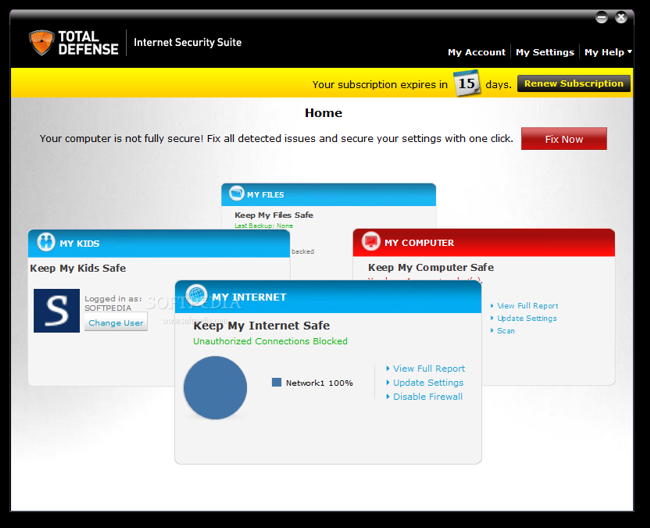Screen dimensions: 650x528
Task: Click the Keep My Internet Safe heading
Action: (x=262, y=326)
